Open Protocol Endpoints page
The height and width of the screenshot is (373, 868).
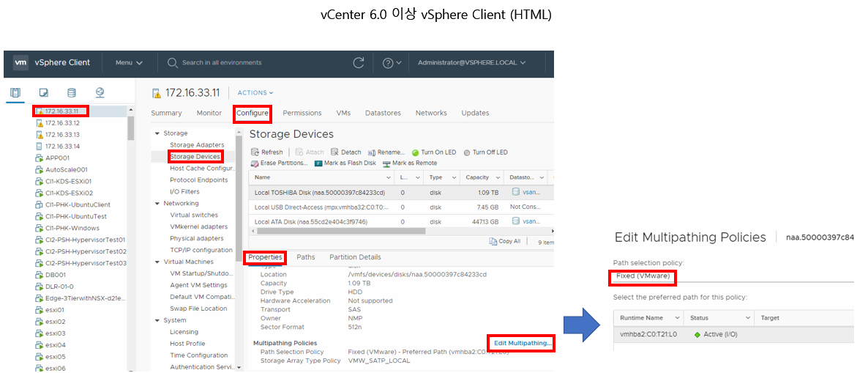(x=199, y=180)
